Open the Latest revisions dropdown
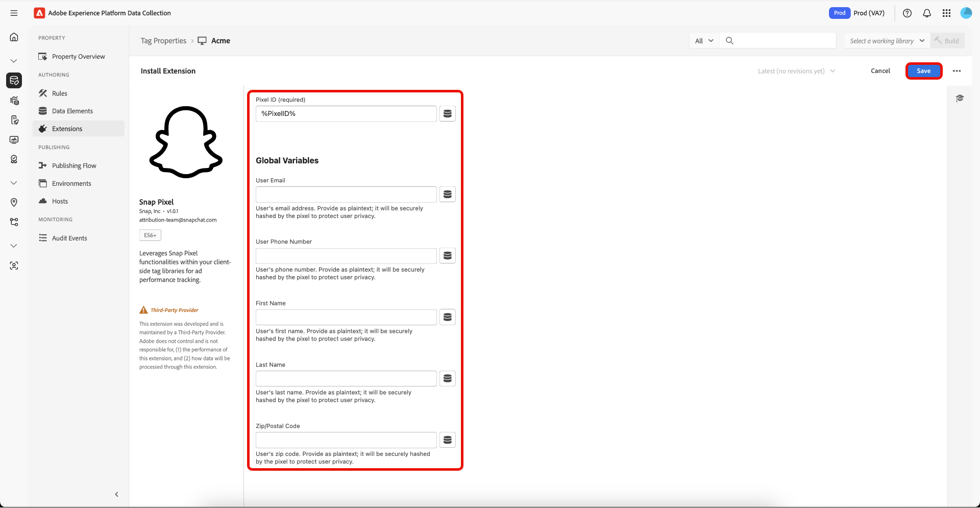980x508 pixels. [x=796, y=71]
